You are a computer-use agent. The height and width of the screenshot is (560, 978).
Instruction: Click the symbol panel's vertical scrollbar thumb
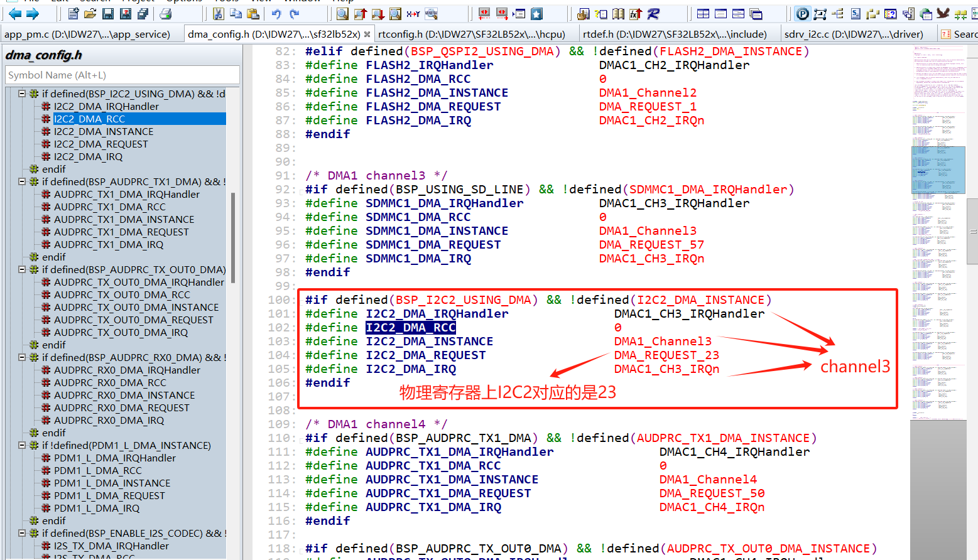click(233, 239)
